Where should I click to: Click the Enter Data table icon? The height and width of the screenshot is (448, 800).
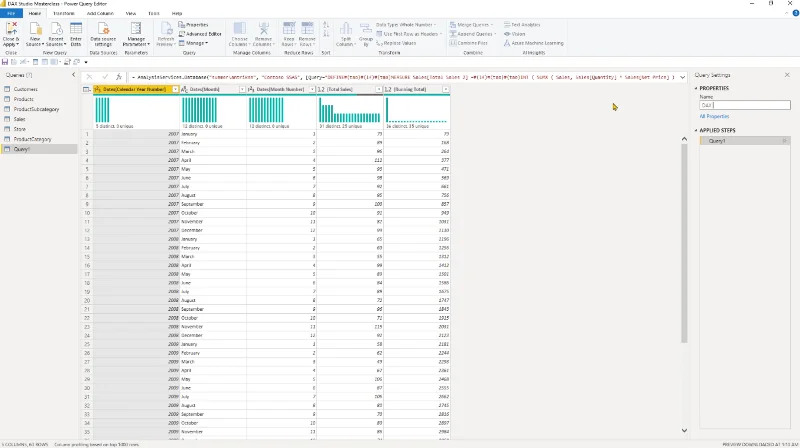[76, 29]
